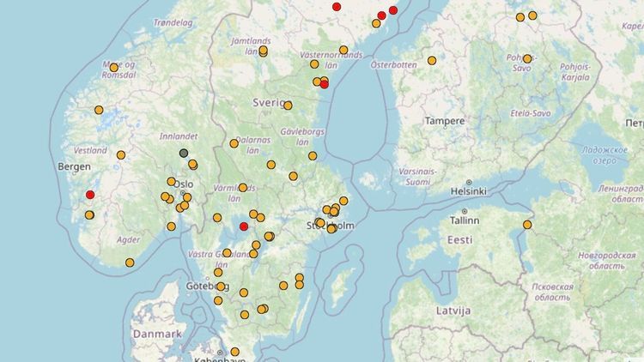
Task: Select orange marker on Møre og Romsdal
Action: click(114, 67)
